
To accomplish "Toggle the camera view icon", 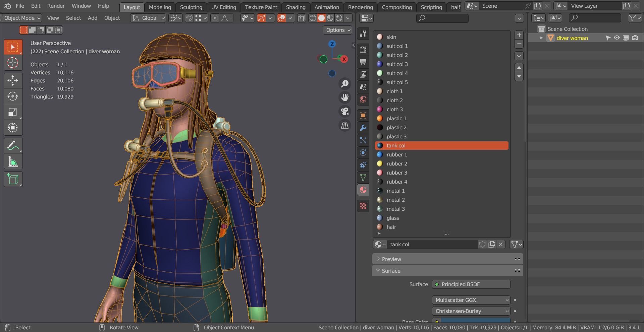I will 345,111.
